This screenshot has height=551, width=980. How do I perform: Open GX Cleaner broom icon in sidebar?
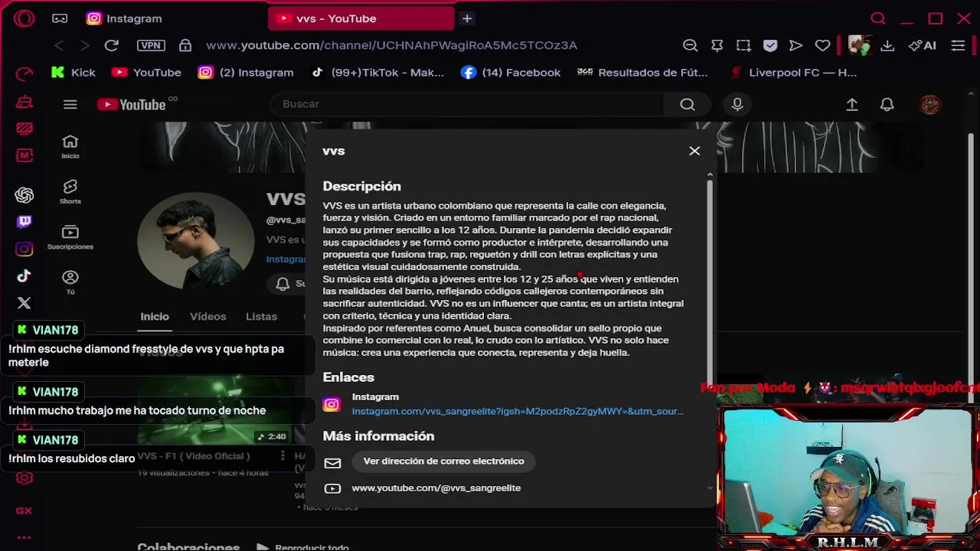(x=24, y=102)
